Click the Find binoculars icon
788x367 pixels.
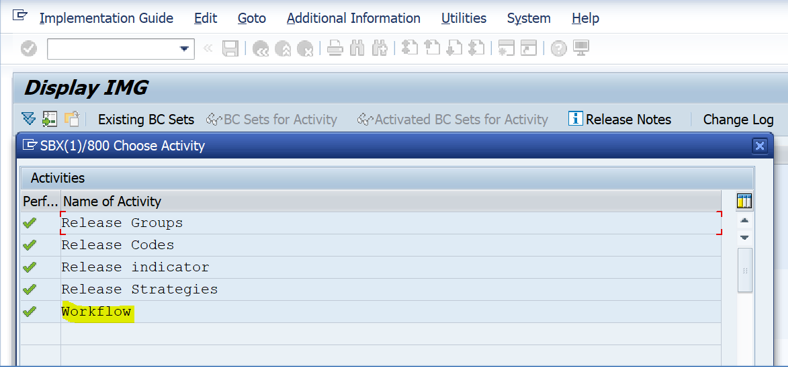(357, 49)
